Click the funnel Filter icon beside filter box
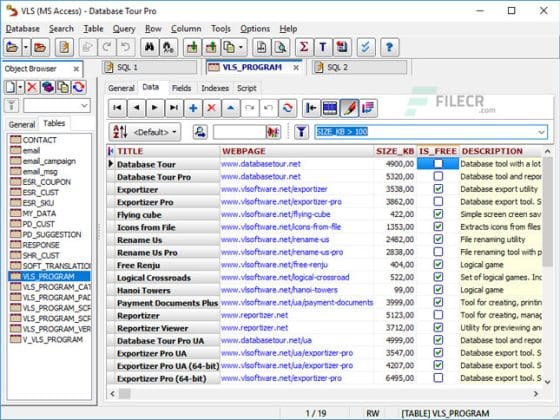 (x=301, y=132)
